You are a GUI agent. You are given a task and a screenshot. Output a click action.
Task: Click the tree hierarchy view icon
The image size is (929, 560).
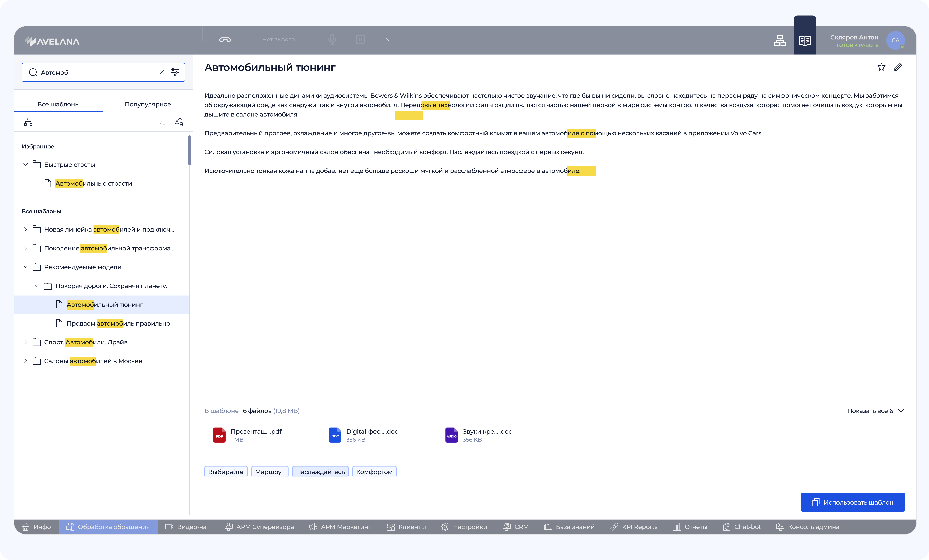(28, 122)
